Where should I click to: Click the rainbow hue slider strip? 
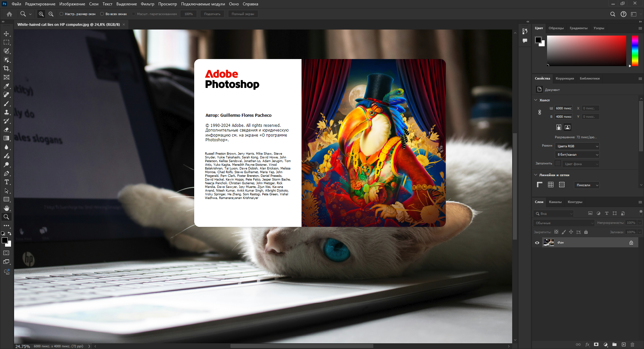pos(635,51)
